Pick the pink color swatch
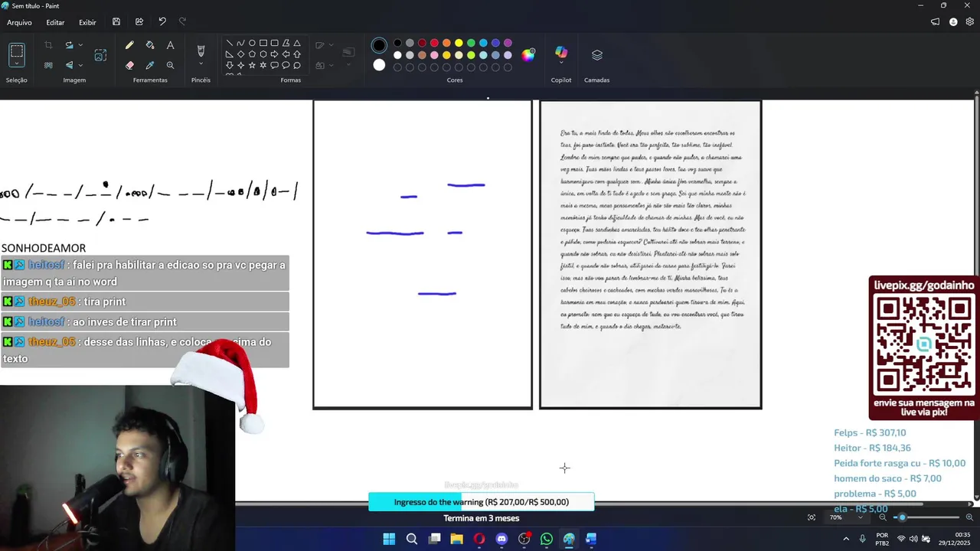The height and width of the screenshot is (551, 980). (x=434, y=55)
